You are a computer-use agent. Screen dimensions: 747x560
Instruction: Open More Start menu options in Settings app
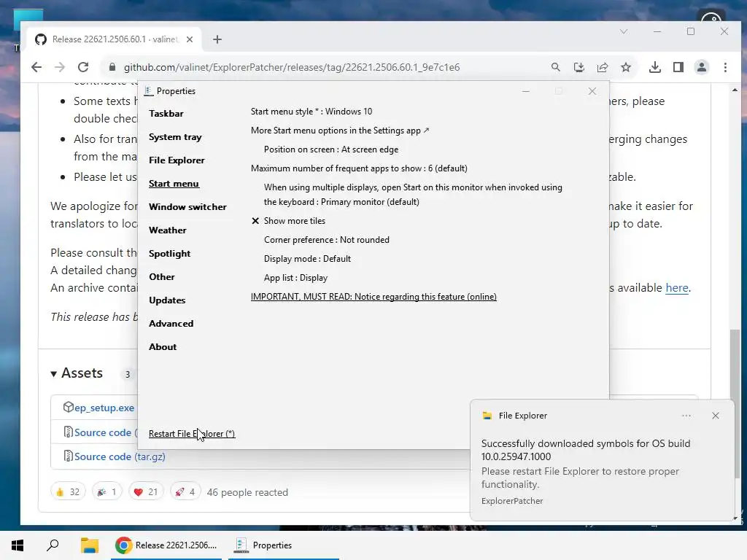pyautogui.click(x=340, y=131)
